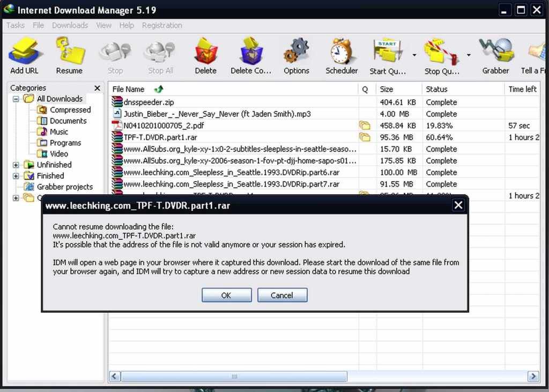Image resolution: width=549 pixels, height=392 pixels.
Task: Click the horizontal scrollbar left arrow
Action: [x=115, y=376]
